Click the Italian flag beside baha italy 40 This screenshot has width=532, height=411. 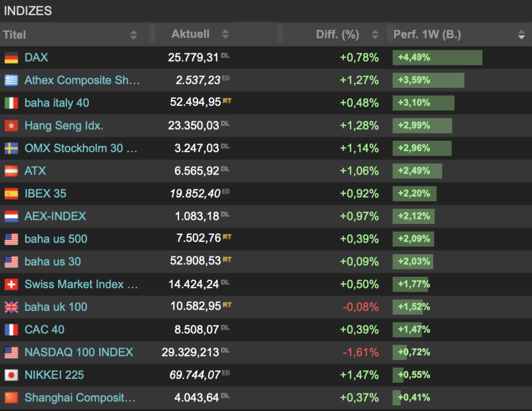pos(11,103)
